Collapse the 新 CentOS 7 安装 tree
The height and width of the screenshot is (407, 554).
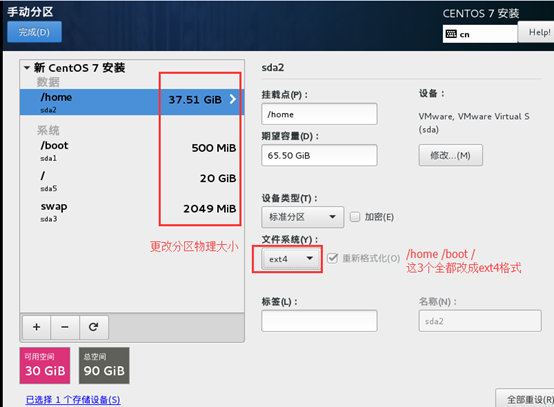coord(27,67)
